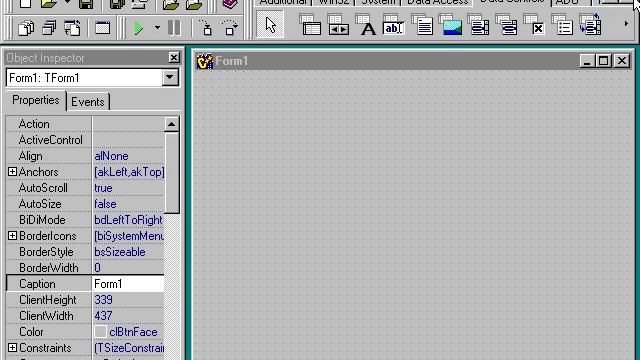Image resolution: width=640 pixels, height=360 pixels.
Task: Pause the running program
Action: click(174, 28)
